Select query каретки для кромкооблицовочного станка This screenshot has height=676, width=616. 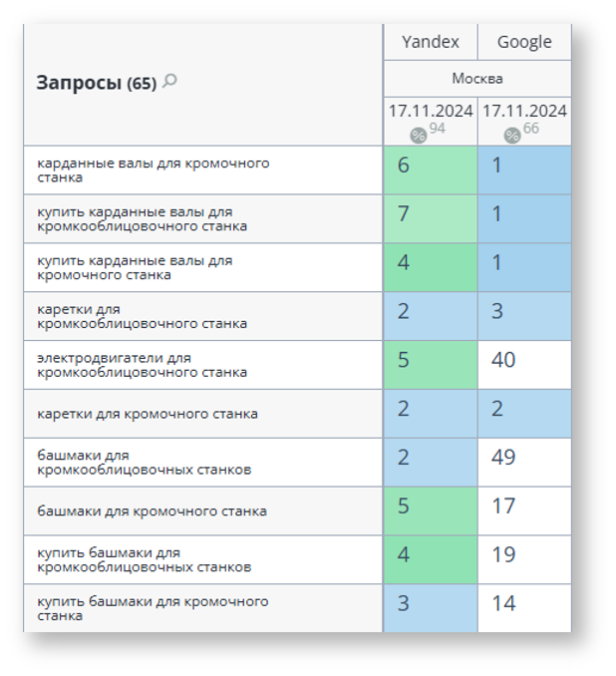pyautogui.click(x=142, y=316)
